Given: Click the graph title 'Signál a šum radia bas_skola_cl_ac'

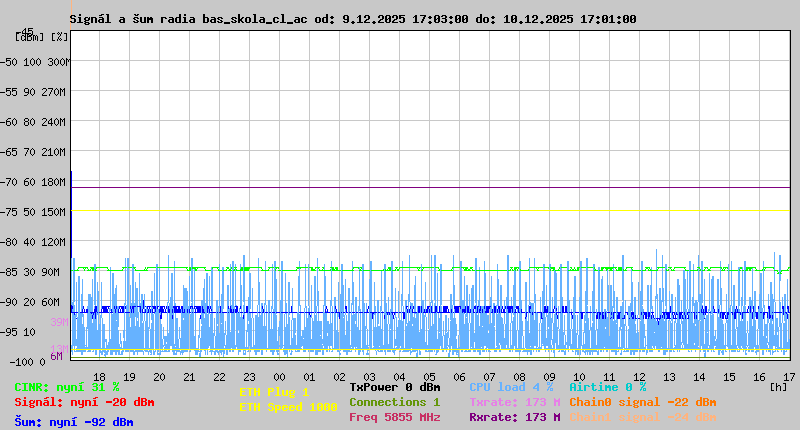Looking at the screenshot, I should coord(189,19).
